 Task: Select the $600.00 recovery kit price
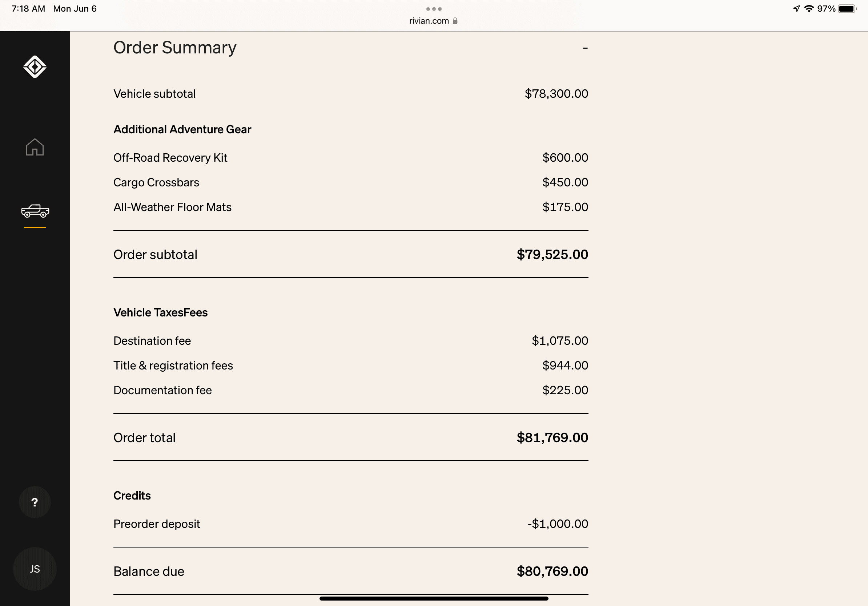565,158
